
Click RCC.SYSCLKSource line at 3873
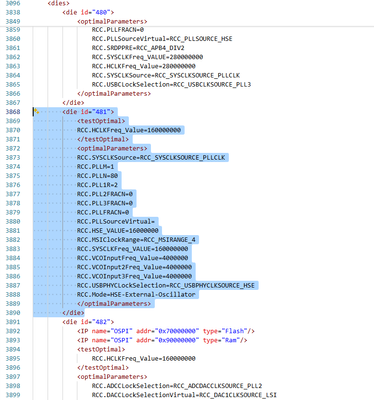[151, 157]
